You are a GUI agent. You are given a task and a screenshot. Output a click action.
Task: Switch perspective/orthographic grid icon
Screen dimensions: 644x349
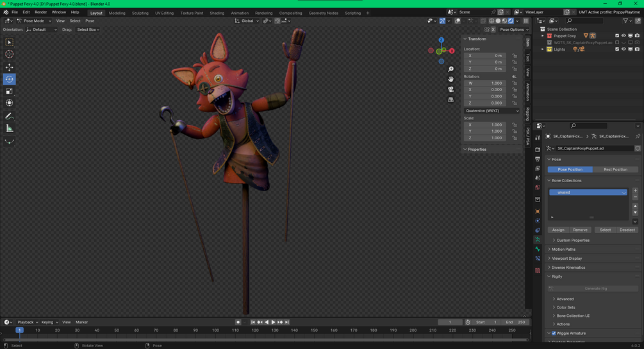(x=450, y=99)
